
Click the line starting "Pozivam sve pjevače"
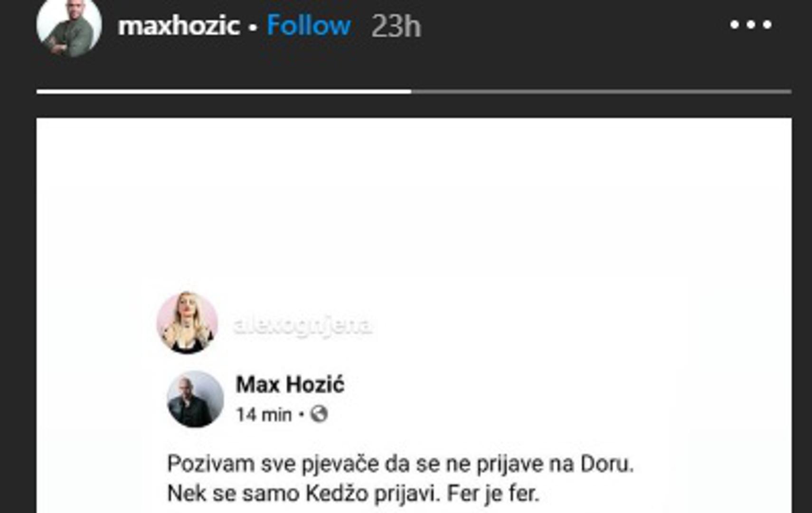click(400, 464)
